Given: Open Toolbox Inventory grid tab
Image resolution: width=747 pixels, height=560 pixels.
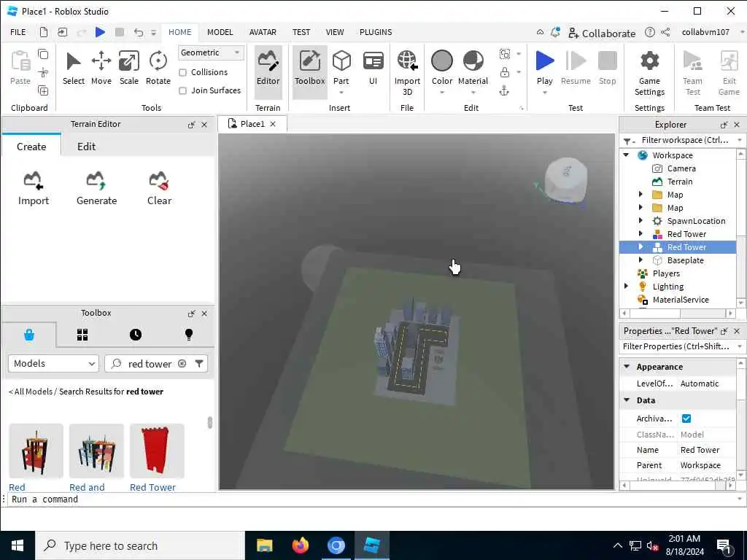Looking at the screenshot, I should coord(82,335).
